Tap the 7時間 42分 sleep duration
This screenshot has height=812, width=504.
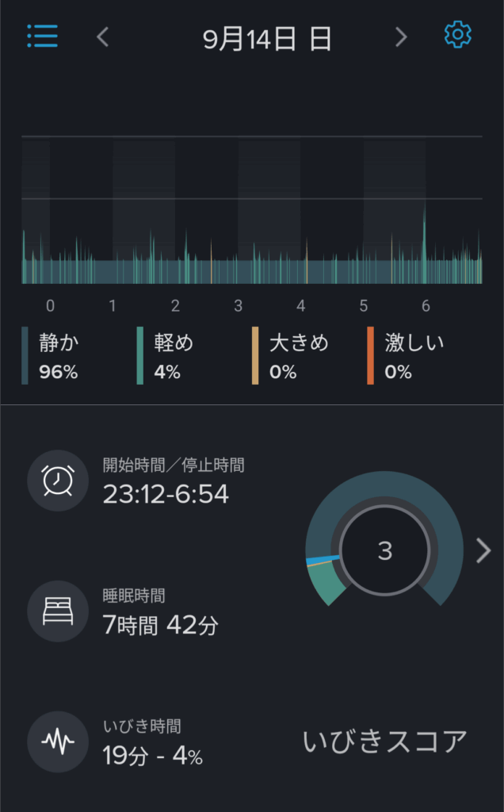click(161, 625)
